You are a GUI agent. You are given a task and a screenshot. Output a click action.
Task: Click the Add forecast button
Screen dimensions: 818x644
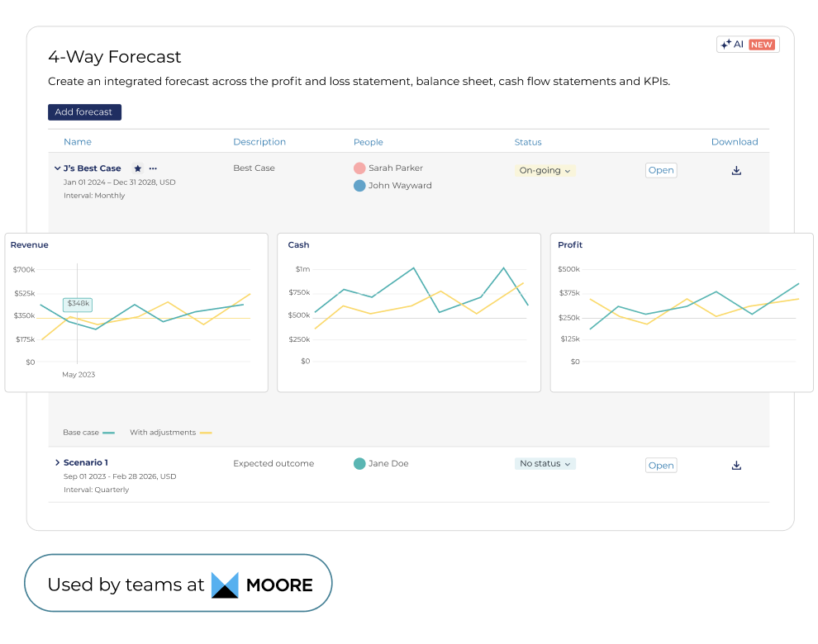point(84,111)
